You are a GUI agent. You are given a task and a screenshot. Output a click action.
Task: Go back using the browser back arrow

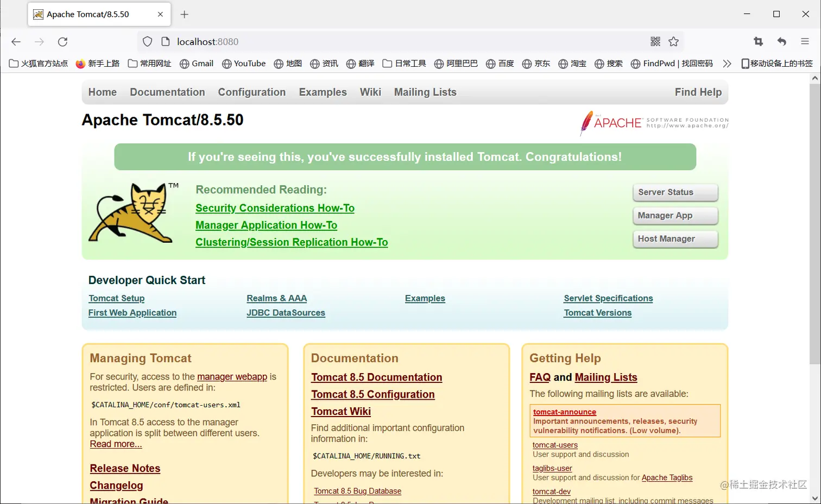coord(16,42)
